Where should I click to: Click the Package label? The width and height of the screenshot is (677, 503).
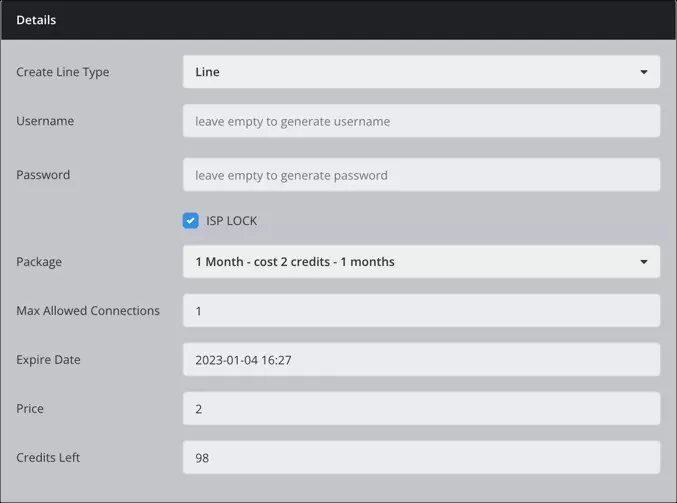39,262
